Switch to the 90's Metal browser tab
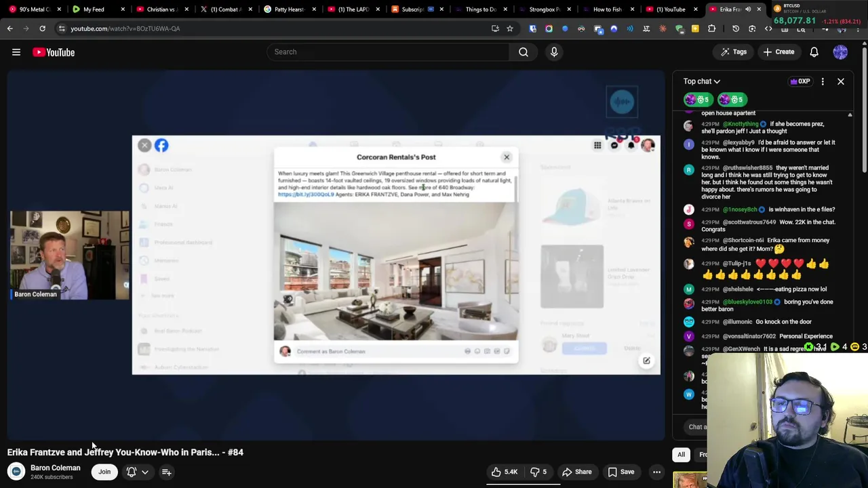Viewport: 868px width, 488px height. pyautogui.click(x=34, y=9)
